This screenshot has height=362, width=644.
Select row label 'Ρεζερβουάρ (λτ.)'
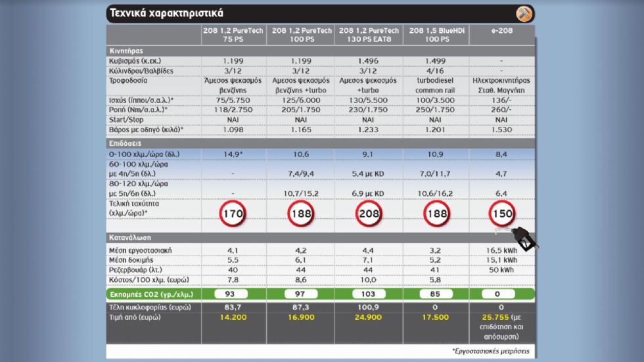(x=135, y=269)
